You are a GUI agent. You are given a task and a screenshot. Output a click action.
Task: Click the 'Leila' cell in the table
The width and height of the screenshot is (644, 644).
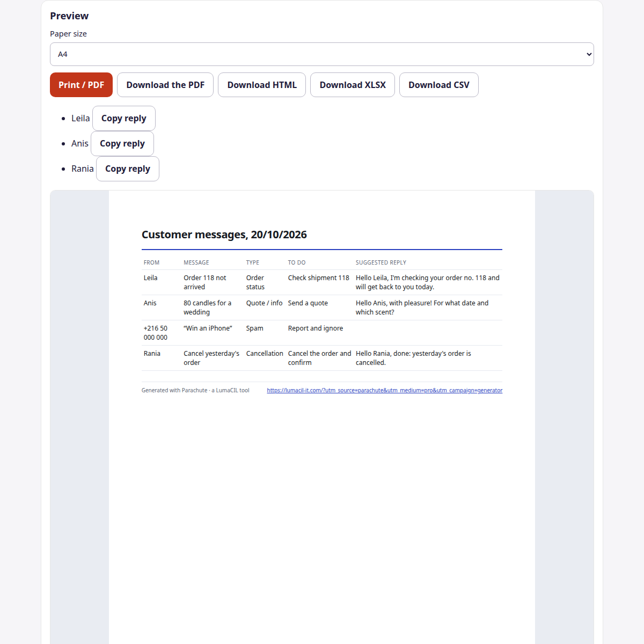coord(151,277)
